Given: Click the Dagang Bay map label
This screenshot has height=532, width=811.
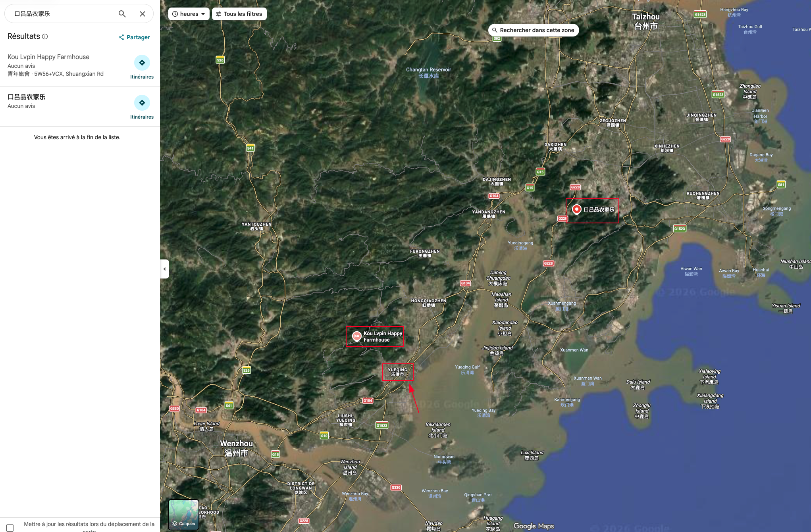Looking at the screenshot, I should pyautogui.click(x=761, y=157).
